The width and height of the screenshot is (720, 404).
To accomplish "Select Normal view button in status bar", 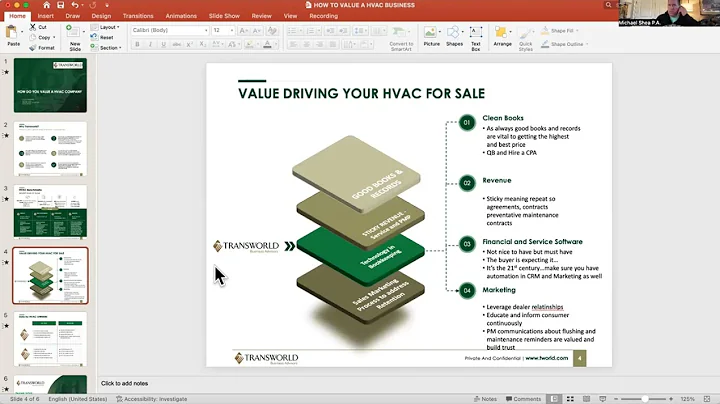I will tap(554, 399).
